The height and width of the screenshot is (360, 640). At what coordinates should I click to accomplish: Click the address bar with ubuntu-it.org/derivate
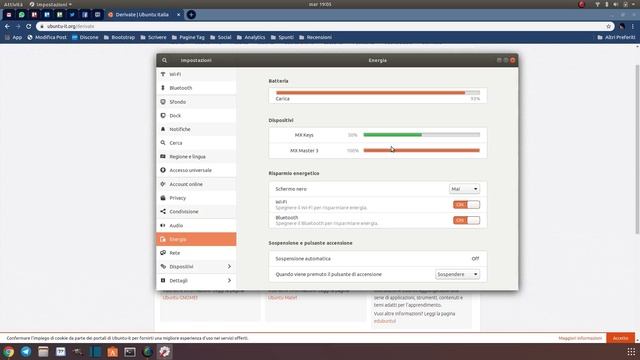click(325, 26)
